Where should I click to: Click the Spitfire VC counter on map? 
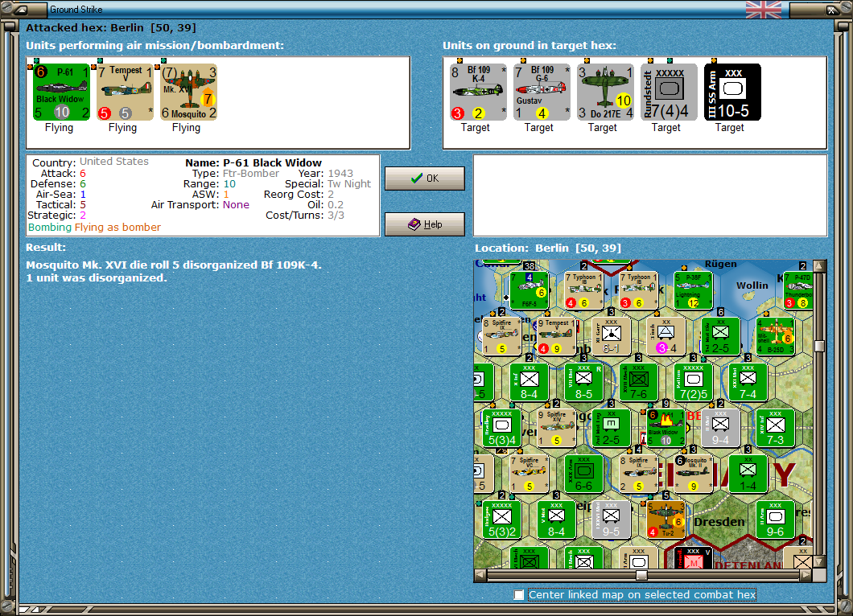coord(530,474)
